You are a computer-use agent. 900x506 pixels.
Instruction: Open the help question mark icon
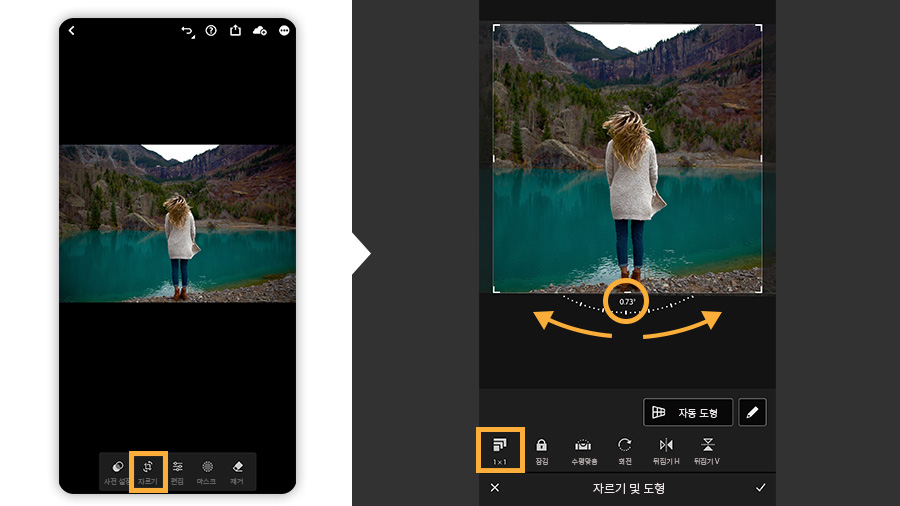click(211, 30)
